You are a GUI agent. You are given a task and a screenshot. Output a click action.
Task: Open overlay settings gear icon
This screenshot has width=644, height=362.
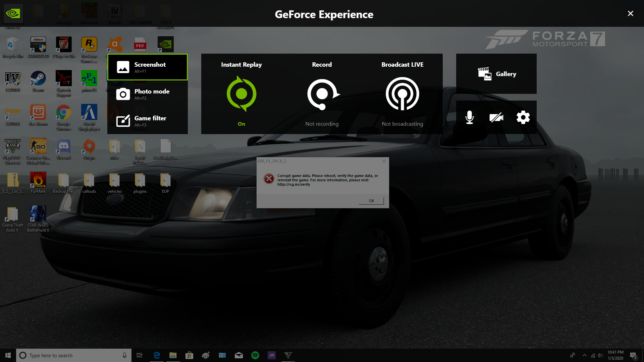[523, 117]
